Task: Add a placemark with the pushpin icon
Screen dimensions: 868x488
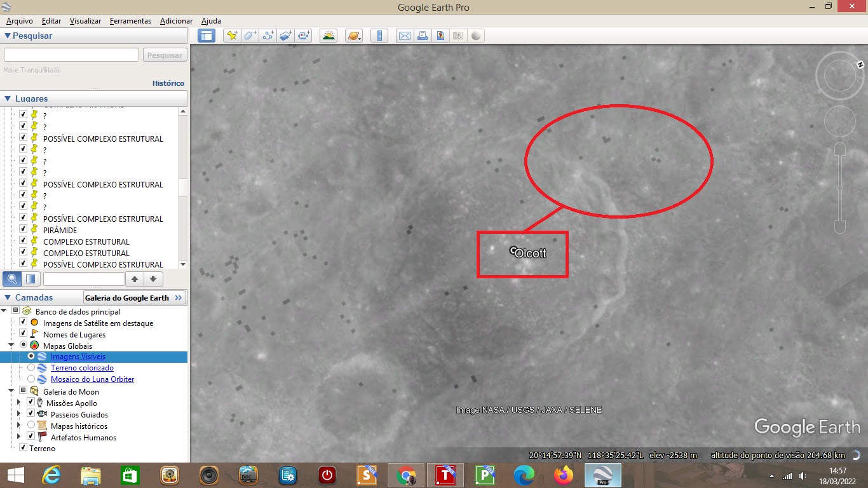Action: 232,36
